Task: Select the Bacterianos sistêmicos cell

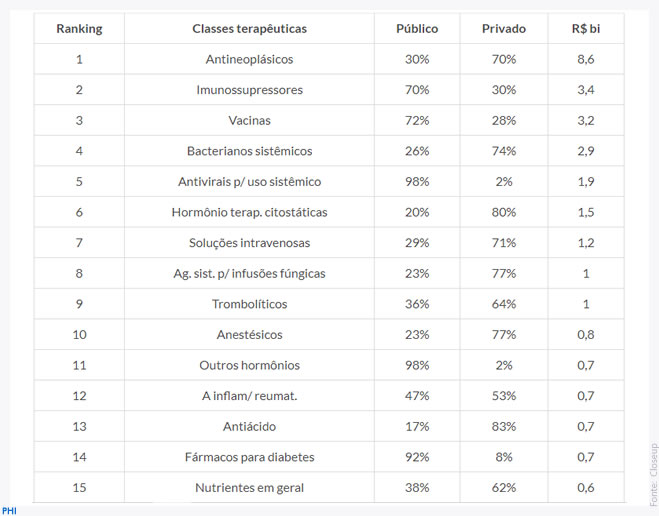Action: point(249,151)
